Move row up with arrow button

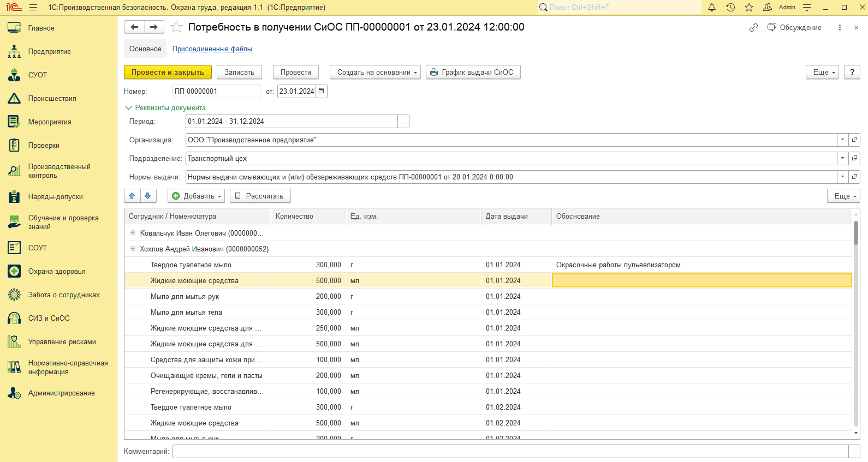tap(132, 196)
